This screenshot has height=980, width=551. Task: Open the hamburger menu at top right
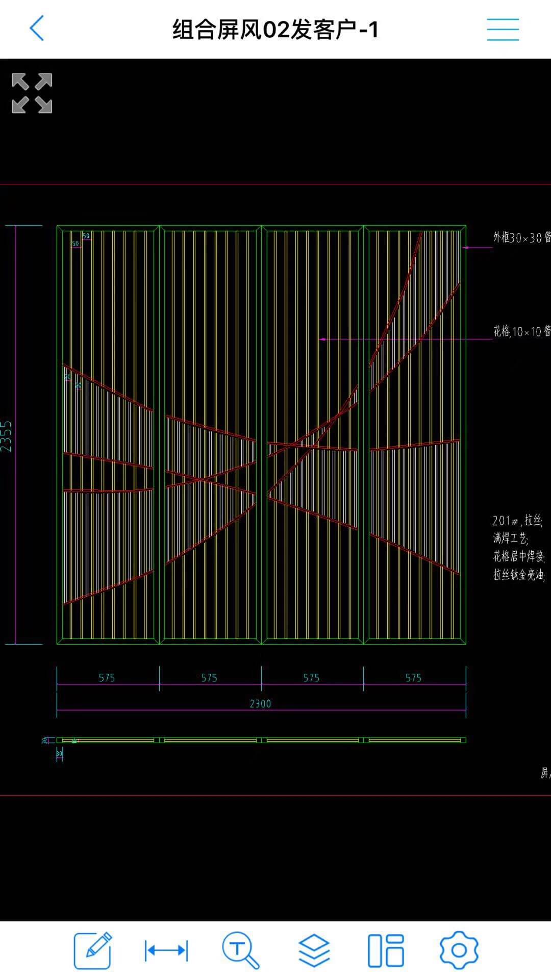click(x=503, y=29)
